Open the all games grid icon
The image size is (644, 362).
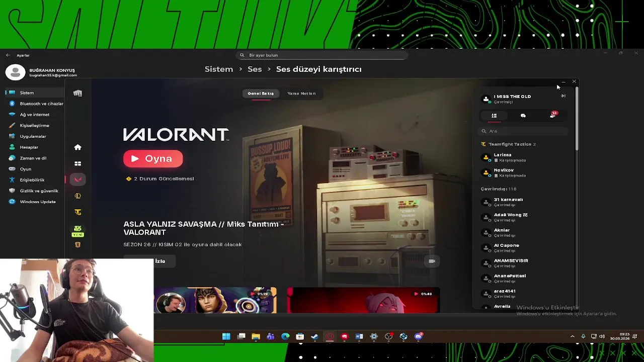77,163
